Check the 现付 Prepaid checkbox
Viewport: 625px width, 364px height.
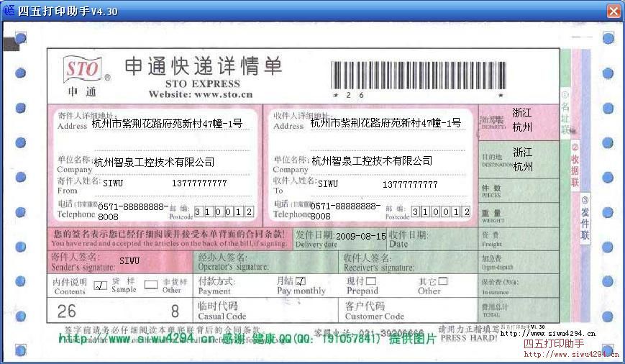pos(371,281)
